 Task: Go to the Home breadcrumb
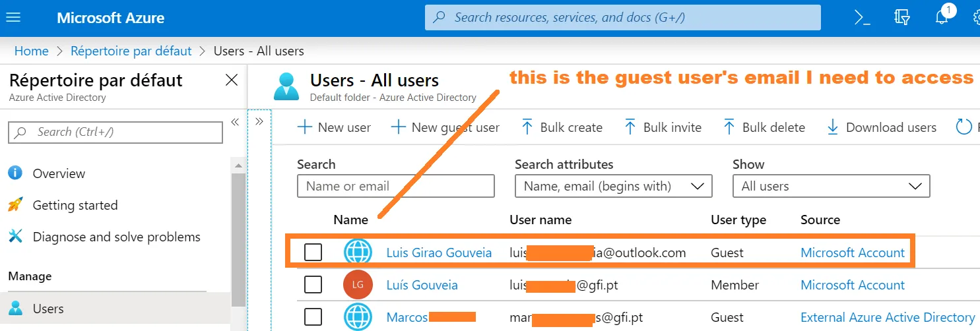click(32, 51)
